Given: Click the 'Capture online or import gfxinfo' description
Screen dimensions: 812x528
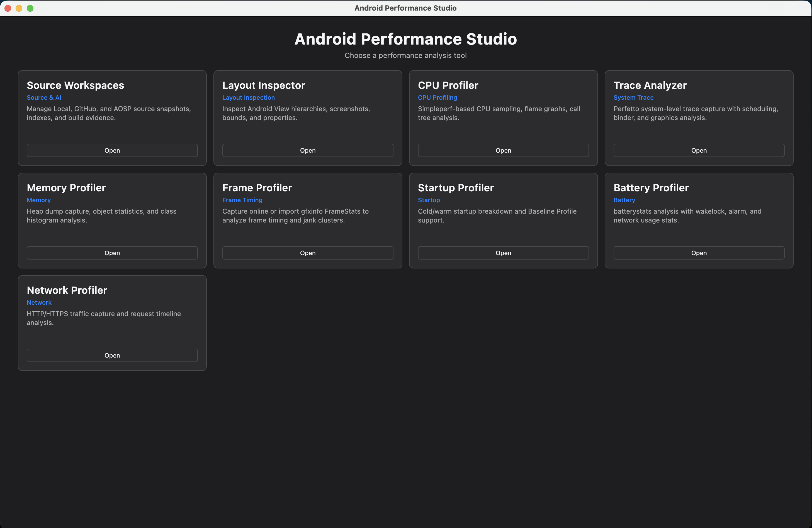Looking at the screenshot, I should (295, 216).
